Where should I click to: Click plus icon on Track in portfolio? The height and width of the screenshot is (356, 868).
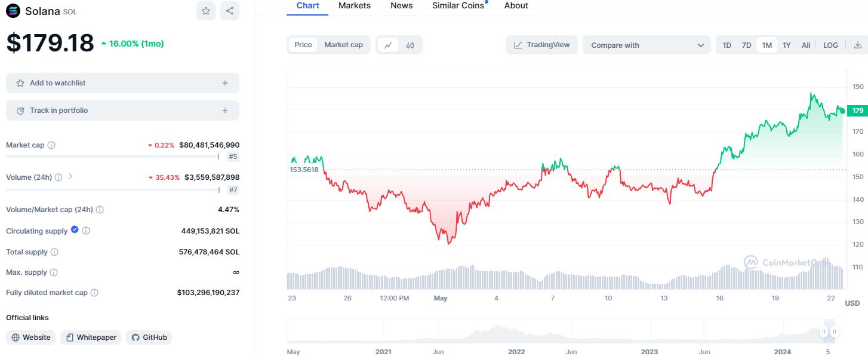pos(225,111)
